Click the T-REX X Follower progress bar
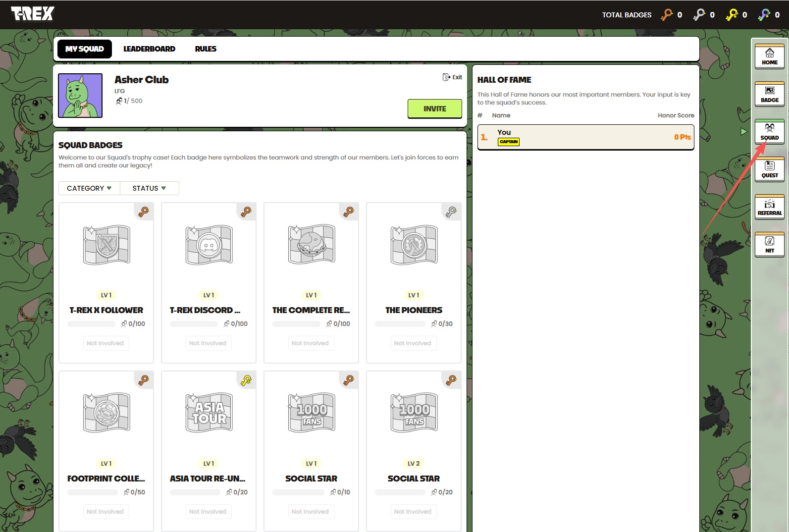The image size is (789, 532). (91, 324)
